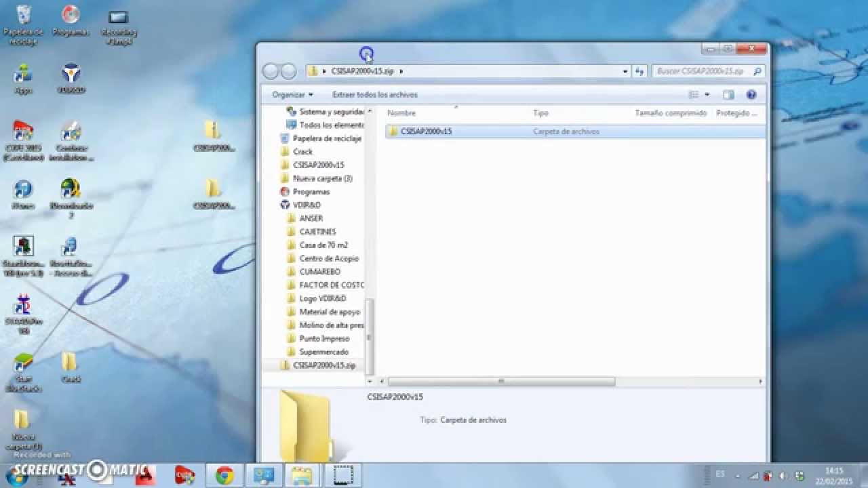Select the Crack folder in navigation pane
This screenshot has height=488, width=868.
pyautogui.click(x=296, y=152)
